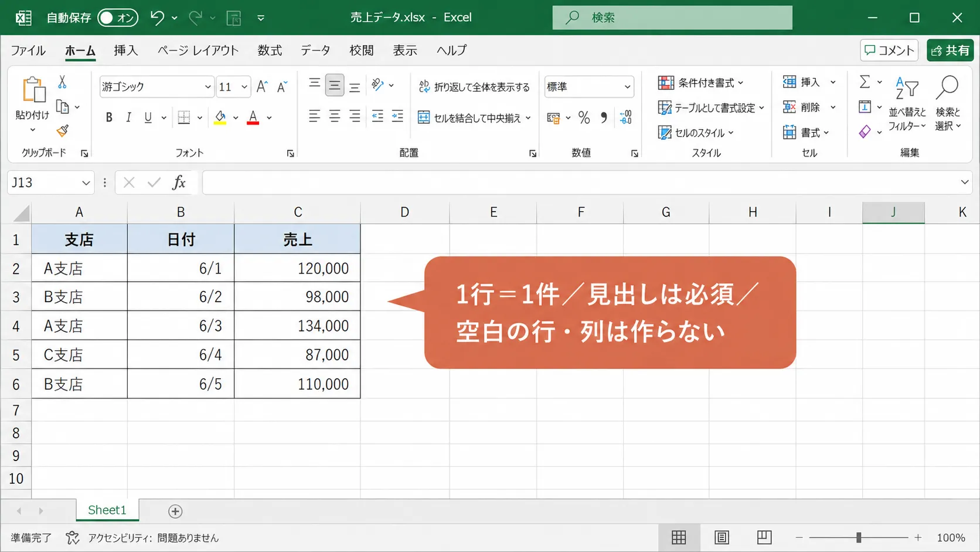Switch to Page Break Preview icon
The image size is (980, 552).
click(764, 537)
